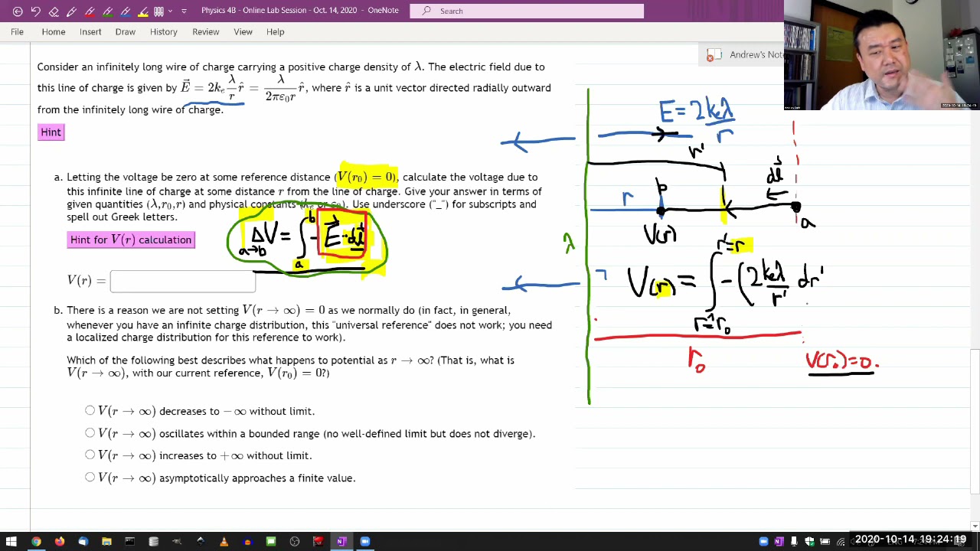Open File Explorer from taskbar
Viewport: 980px width, 551px height.
tap(106, 542)
